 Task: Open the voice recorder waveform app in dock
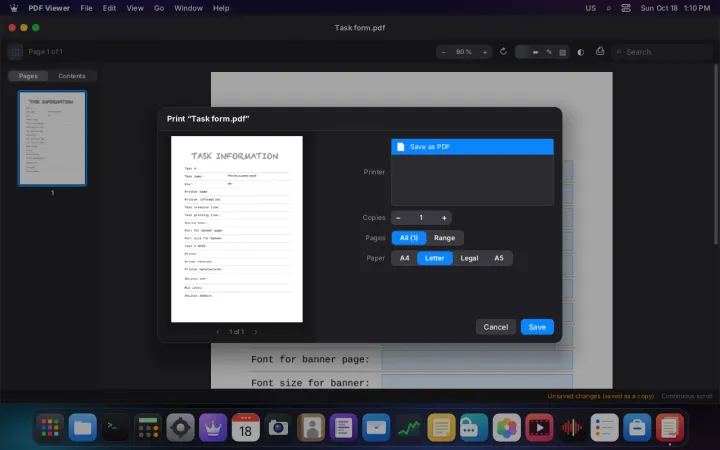tap(572, 428)
